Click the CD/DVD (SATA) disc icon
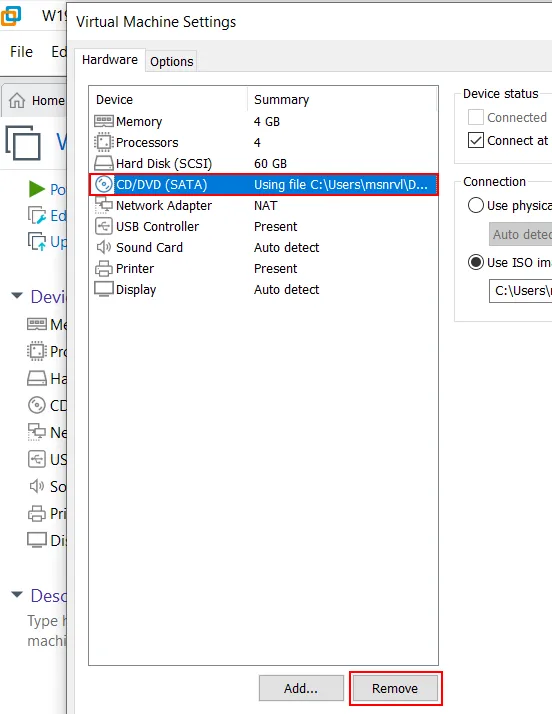552x714 pixels. click(104, 184)
